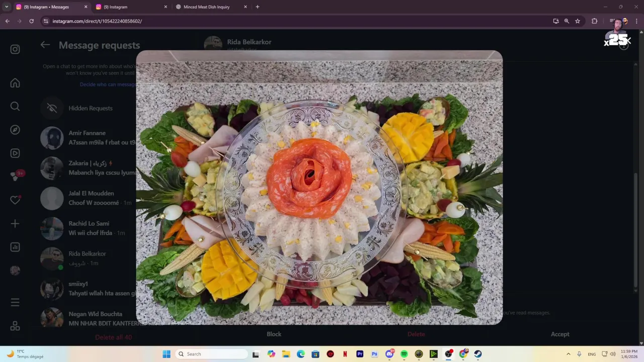Image resolution: width=644 pixels, height=362 pixels.
Task: Open Netflix from the taskbar
Action: pyautogui.click(x=345, y=354)
